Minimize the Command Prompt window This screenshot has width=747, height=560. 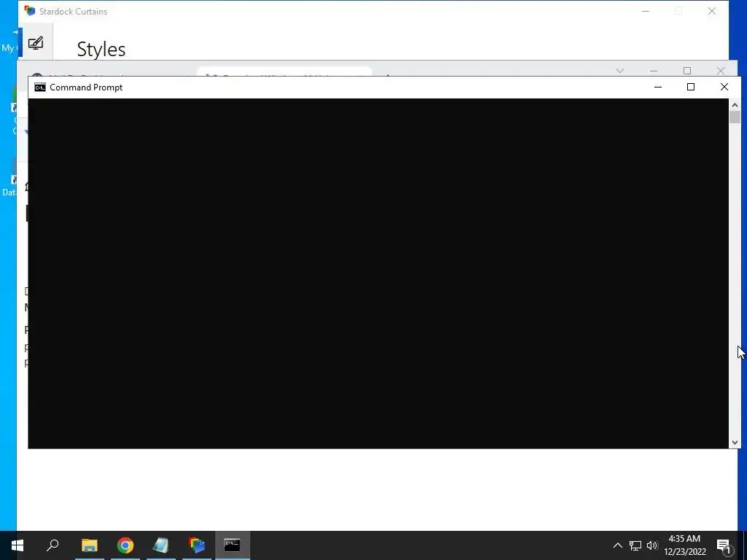coord(658,87)
